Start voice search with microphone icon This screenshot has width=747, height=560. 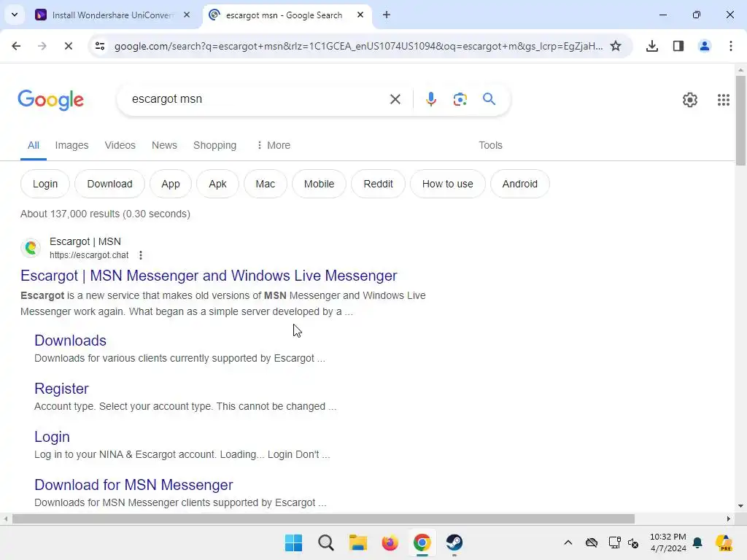(x=431, y=99)
